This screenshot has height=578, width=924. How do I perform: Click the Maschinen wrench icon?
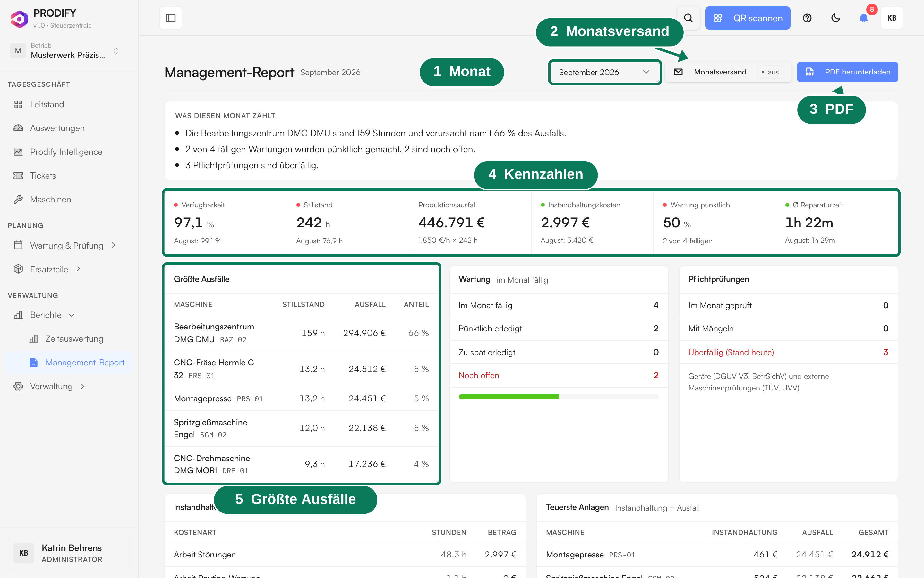pos(18,199)
